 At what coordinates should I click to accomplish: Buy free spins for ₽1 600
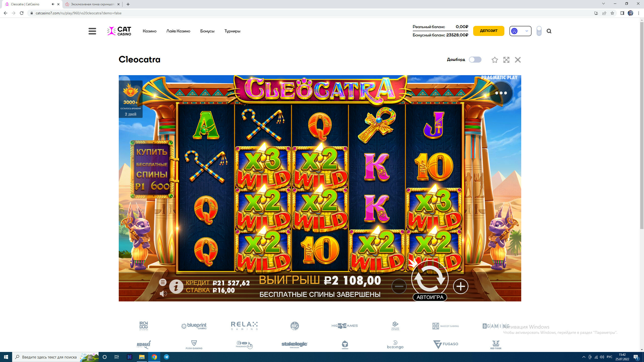click(152, 169)
